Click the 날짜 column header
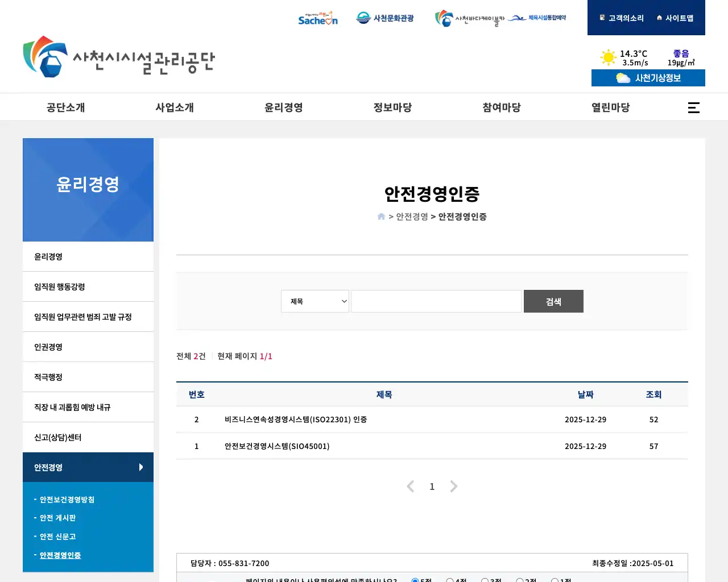The height and width of the screenshot is (582, 728). [585, 394]
